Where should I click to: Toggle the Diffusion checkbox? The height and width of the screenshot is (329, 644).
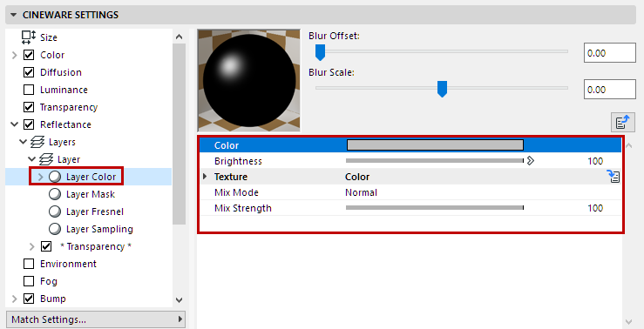(29, 72)
